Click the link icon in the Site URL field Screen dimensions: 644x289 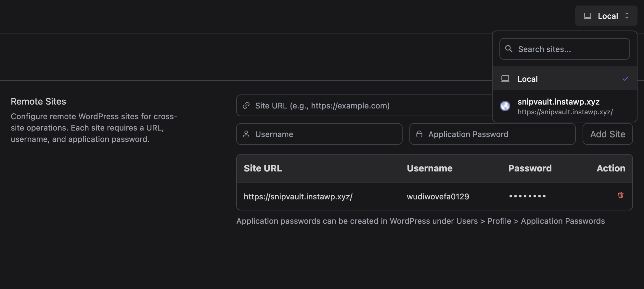tap(246, 106)
